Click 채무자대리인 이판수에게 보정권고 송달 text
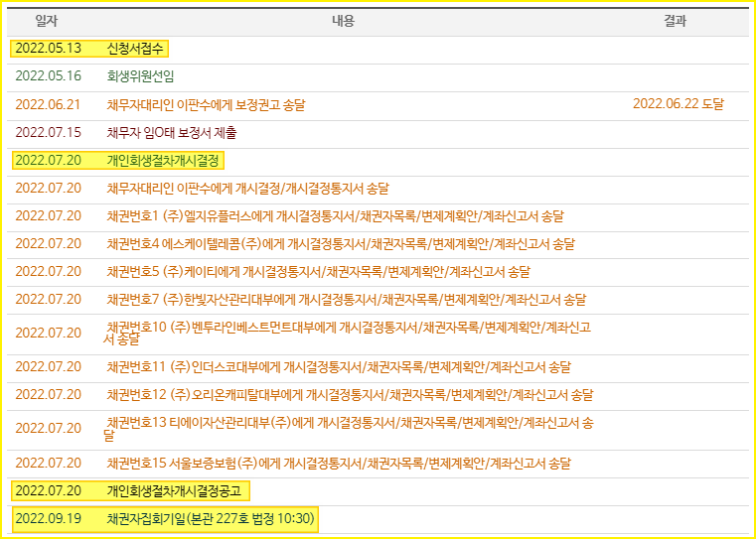This screenshot has width=756, height=539. point(206,104)
